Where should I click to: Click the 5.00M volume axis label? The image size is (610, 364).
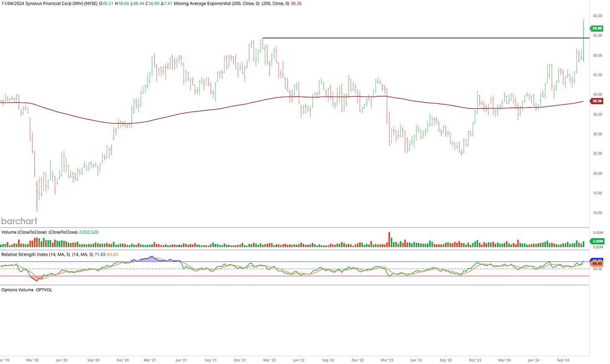598,233
